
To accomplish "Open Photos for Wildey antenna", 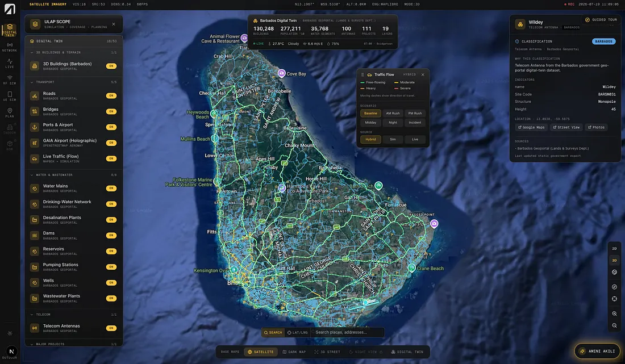I will point(596,127).
